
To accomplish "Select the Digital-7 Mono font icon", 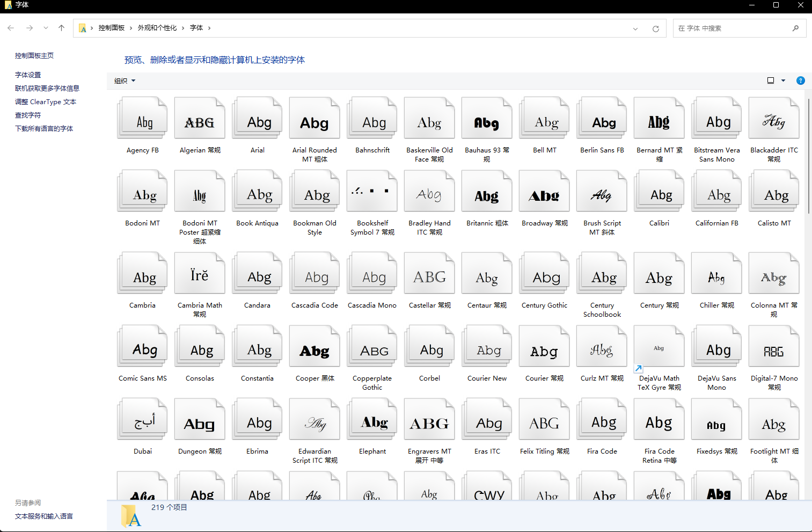I will pos(774,346).
